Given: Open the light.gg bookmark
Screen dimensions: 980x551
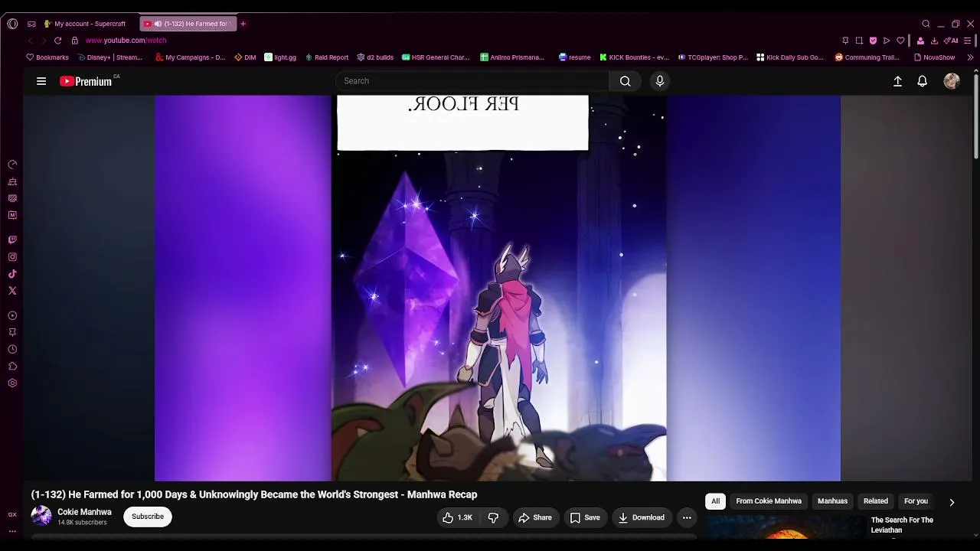Looking at the screenshot, I should click(280, 57).
